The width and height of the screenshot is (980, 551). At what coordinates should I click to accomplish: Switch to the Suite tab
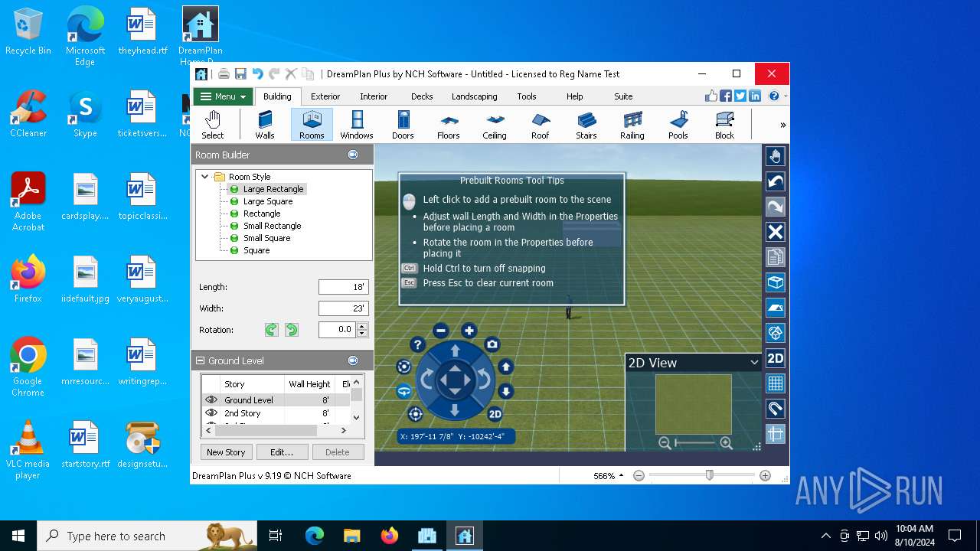pyautogui.click(x=623, y=96)
